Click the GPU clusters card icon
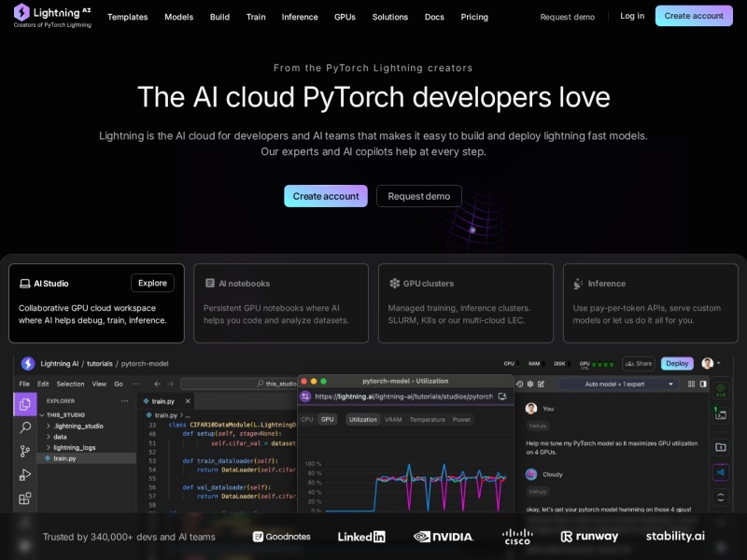Image resolution: width=747 pixels, height=560 pixels. coord(394,284)
